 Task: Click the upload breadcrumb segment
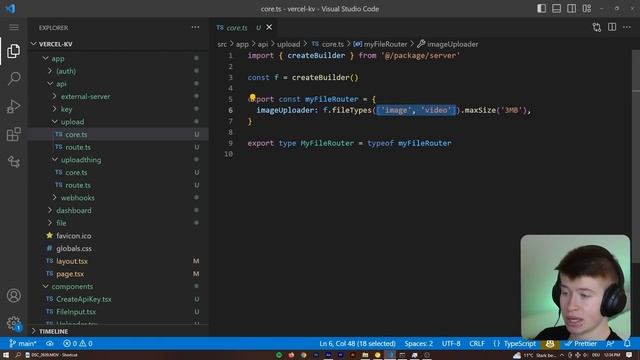[x=289, y=44]
